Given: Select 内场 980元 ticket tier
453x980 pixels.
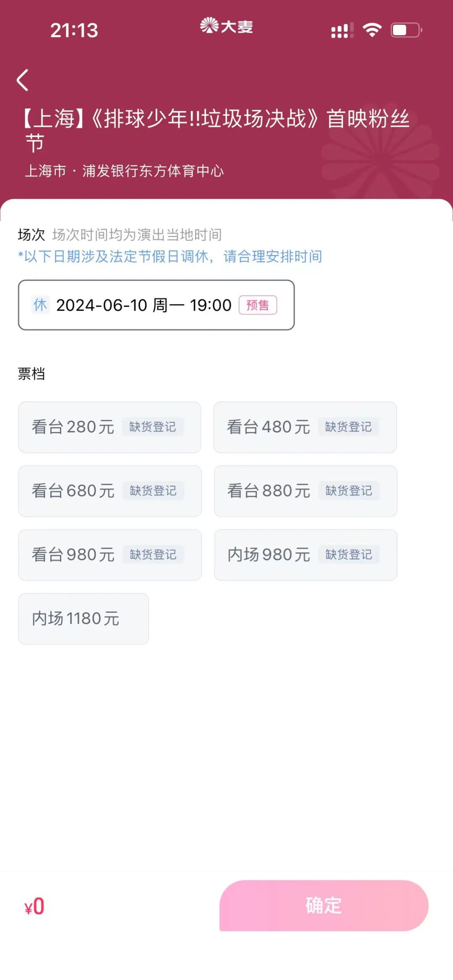Looking at the screenshot, I should (268, 555).
